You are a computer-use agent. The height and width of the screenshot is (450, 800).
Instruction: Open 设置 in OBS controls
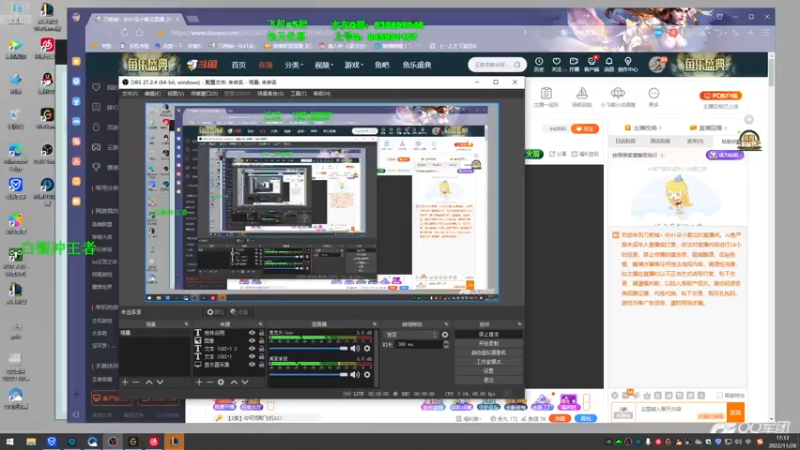[489, 371]
